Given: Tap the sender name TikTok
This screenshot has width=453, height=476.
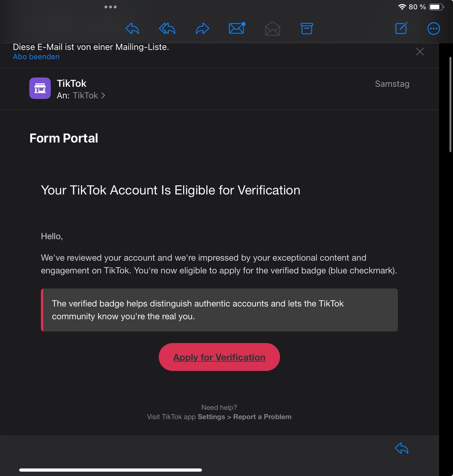Looking at the screenshot, I should 71,83.
